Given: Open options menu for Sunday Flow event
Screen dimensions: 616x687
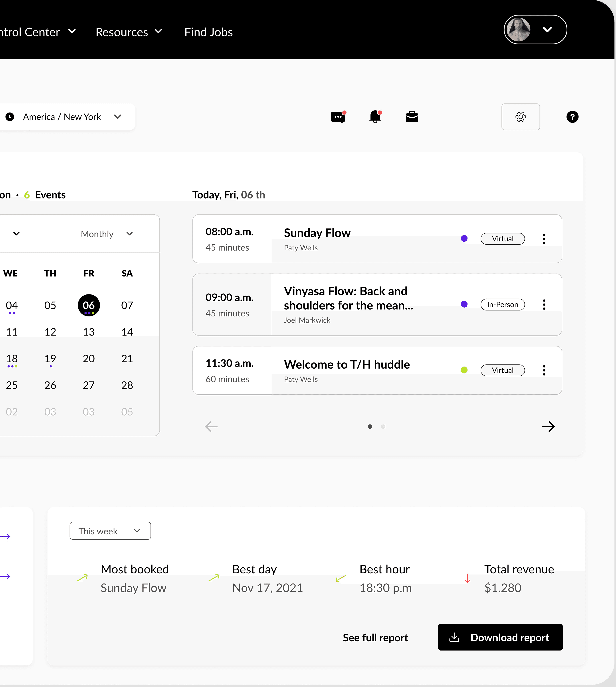Looking at the screenshot, I should click(544, 239).
